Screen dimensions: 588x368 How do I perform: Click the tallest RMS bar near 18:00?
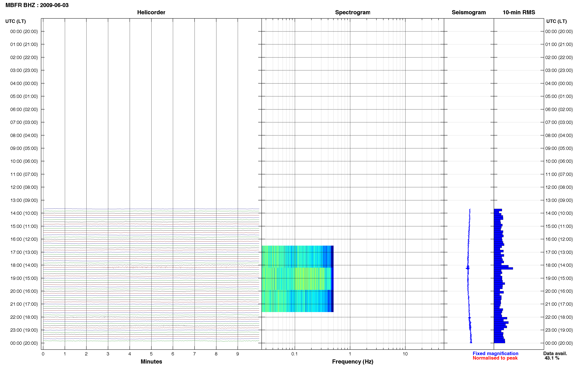click(x=503, y=269)
